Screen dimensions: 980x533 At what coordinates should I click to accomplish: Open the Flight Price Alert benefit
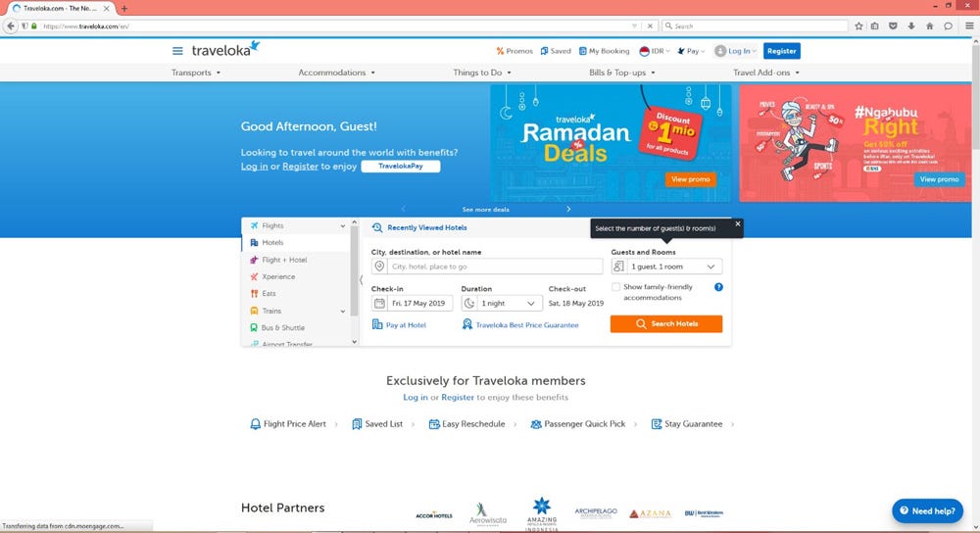click(x=293, y=424)
